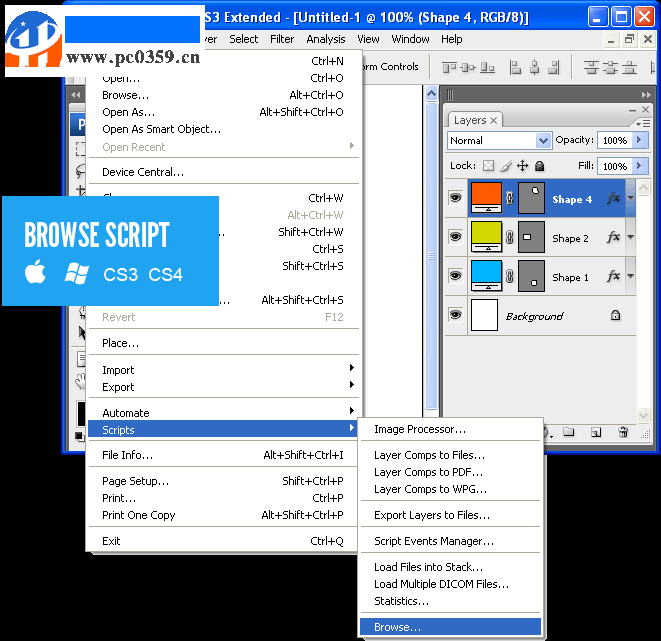This screenshot has height=641, width=661.
Task: Minimize the Layers panel
Action: click(632, 110)
